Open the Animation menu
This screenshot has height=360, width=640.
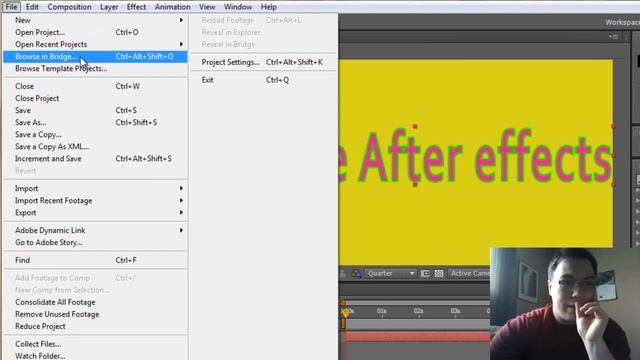click(172, 7)
